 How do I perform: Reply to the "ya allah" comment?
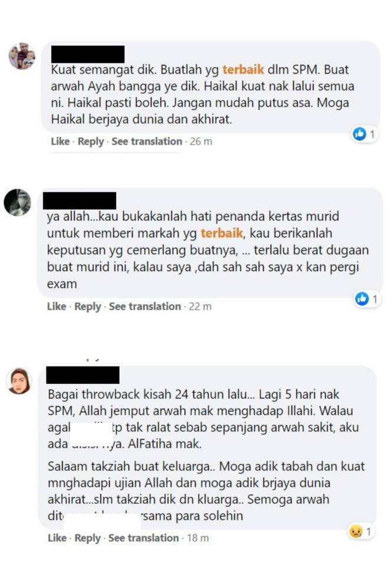click(88, 306)
